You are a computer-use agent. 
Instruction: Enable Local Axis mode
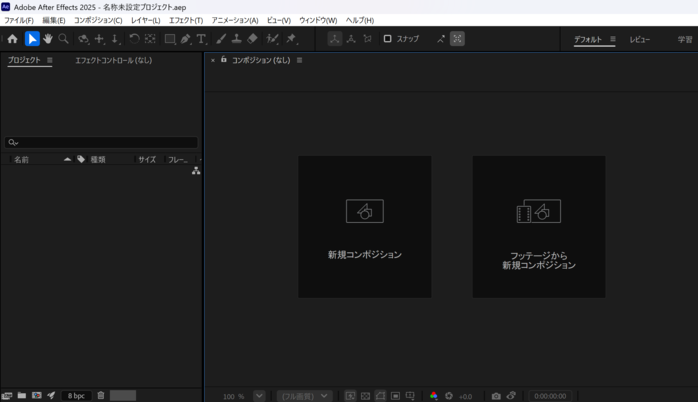[335, 39]
